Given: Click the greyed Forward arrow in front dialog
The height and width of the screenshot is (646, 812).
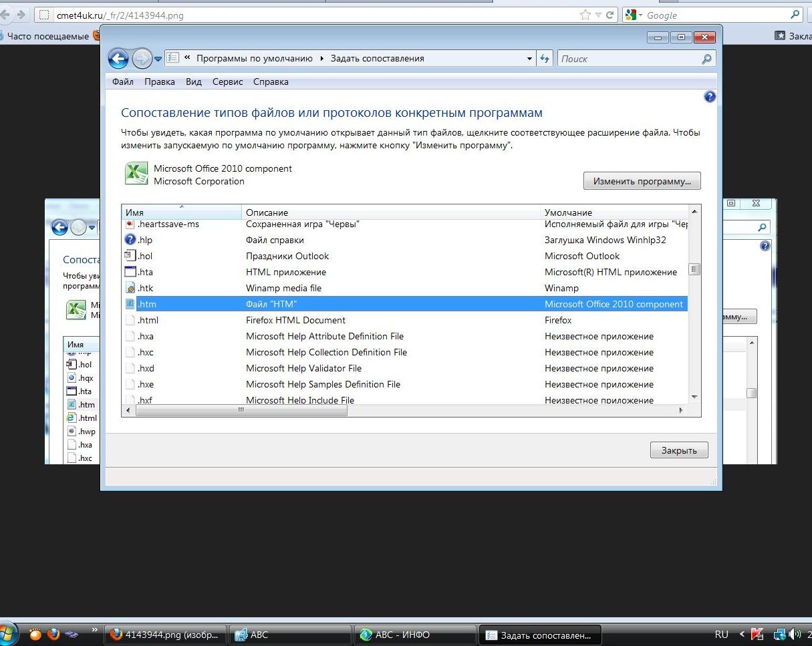Looking at the screenshot, I should tap(142, 59).
